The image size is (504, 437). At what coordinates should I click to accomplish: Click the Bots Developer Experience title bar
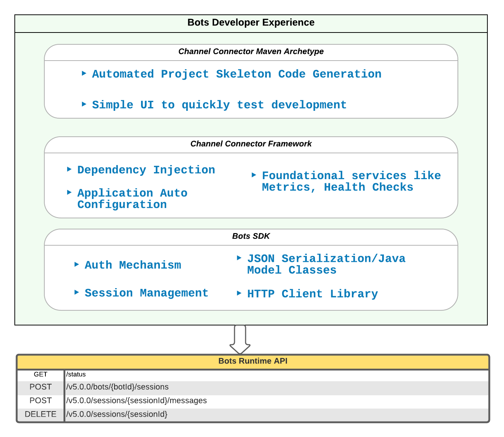[251, 23]
